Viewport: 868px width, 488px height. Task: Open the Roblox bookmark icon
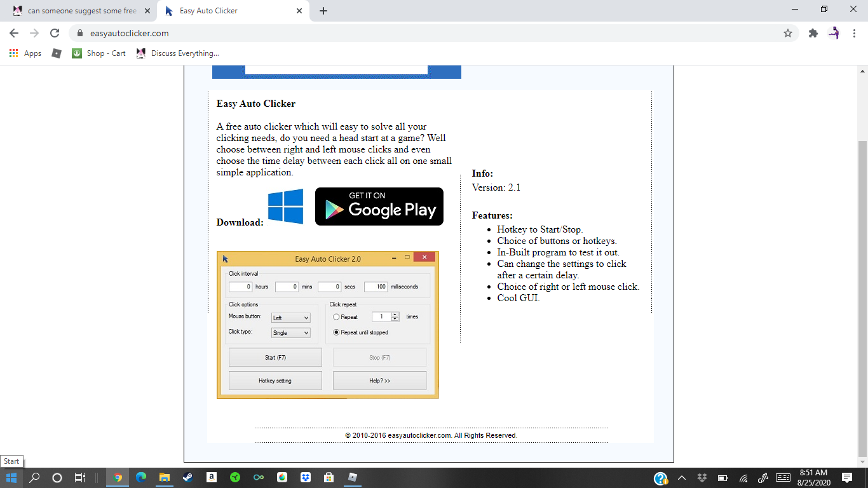[x=57, y=53]
